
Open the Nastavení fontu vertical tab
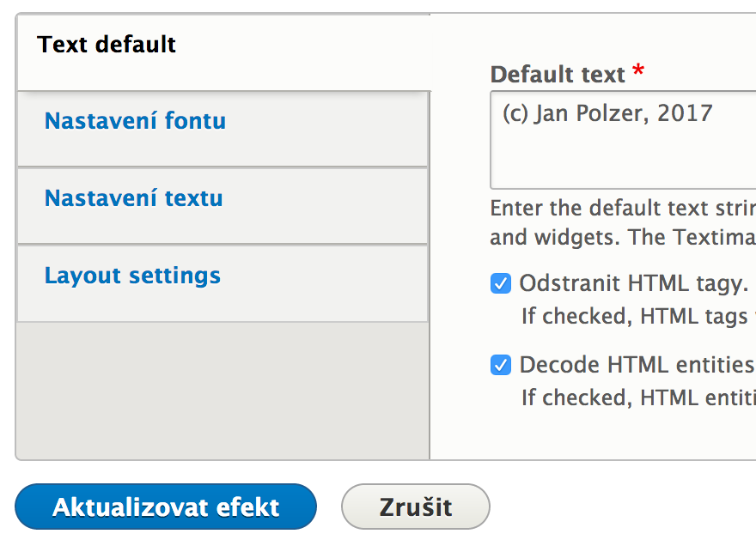[135, 120]
